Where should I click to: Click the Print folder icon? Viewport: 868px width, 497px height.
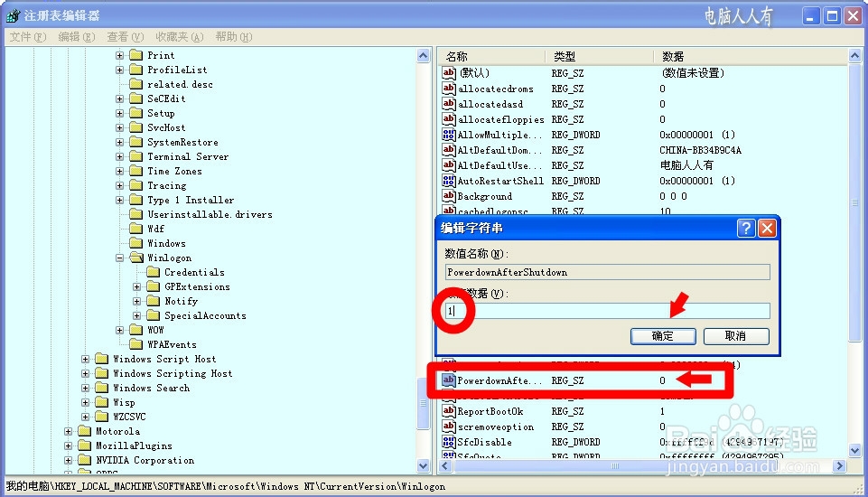tap(135, 55)
